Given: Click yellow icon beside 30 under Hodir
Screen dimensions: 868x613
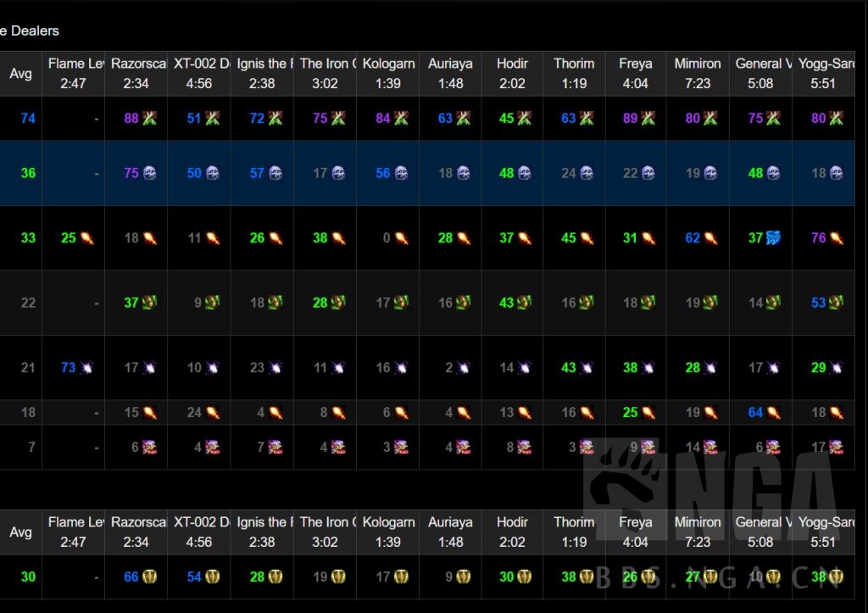Looking at the screenshot, I should click(x=524, y=577).
